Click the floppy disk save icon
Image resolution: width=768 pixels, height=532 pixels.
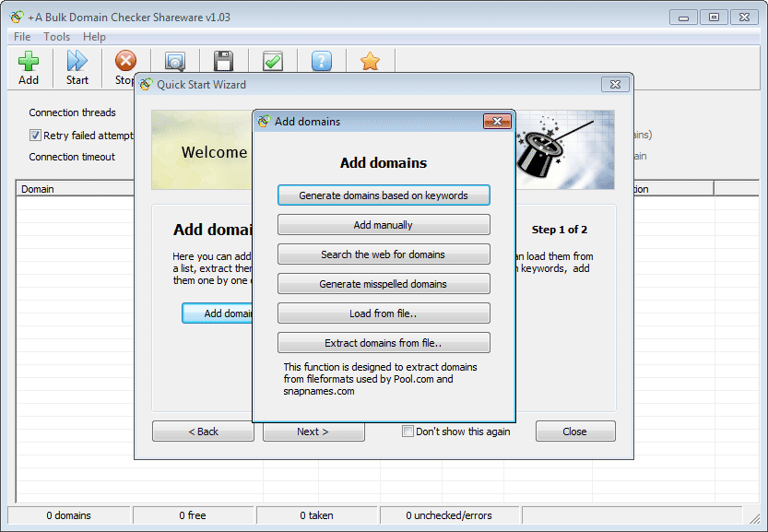pyautogui.click(x=223, y=61)
